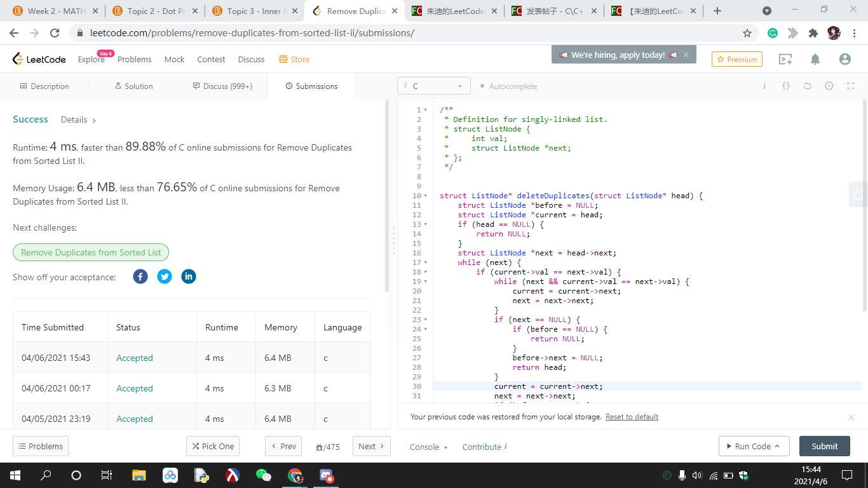Toggle editor fullscreen mode
868x488 pixels.
(851, 86)
